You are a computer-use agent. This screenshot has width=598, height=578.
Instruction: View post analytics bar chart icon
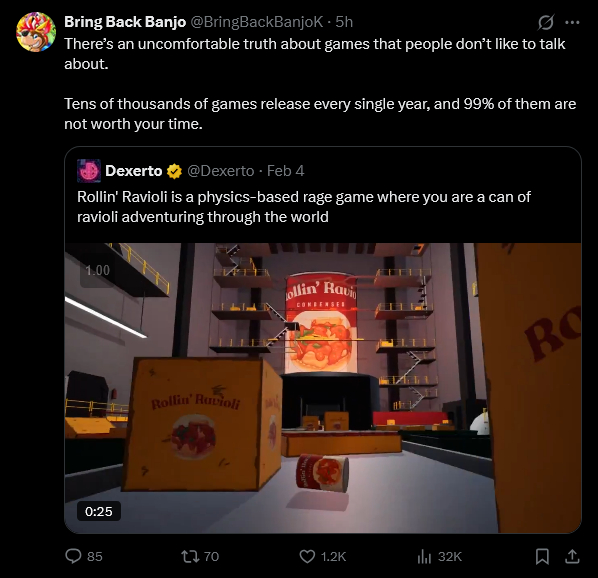pos(424,557)
